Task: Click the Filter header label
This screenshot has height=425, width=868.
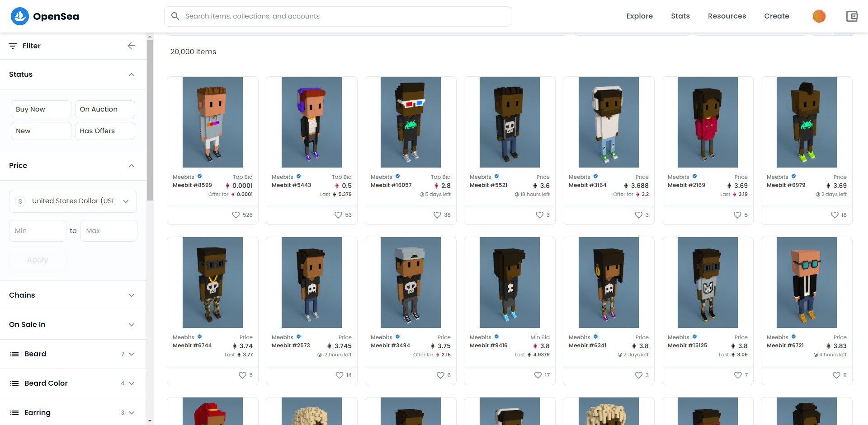Action: coord(32,46)
